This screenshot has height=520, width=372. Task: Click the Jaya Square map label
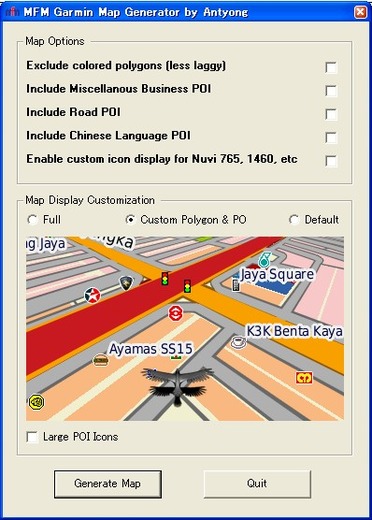pyautogui.click(x=277, y=274)
